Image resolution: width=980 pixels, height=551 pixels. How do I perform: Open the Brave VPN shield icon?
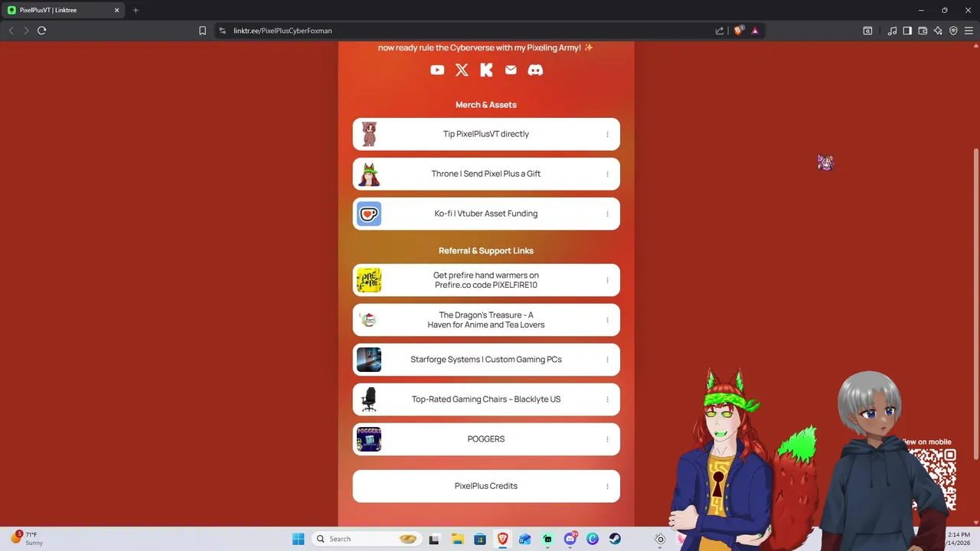[953, 31]
